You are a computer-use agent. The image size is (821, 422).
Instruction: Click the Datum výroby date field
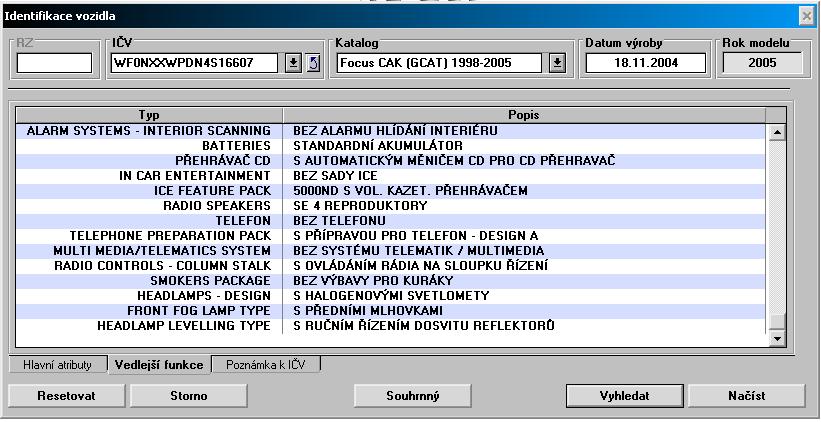pyautogui.click(x=645, y=63)
